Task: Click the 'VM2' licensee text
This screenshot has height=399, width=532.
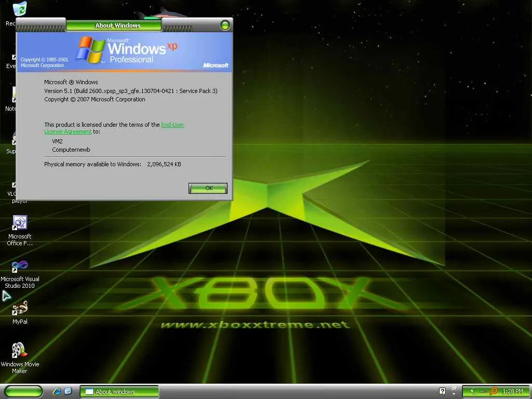Action: pos(57,141)
